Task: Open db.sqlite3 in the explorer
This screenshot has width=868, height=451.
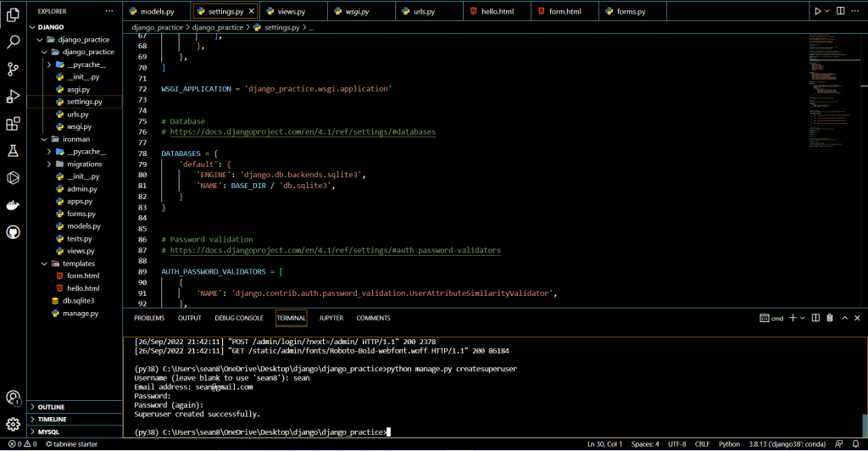Action: pyautogui.click(x=75, y=301)
